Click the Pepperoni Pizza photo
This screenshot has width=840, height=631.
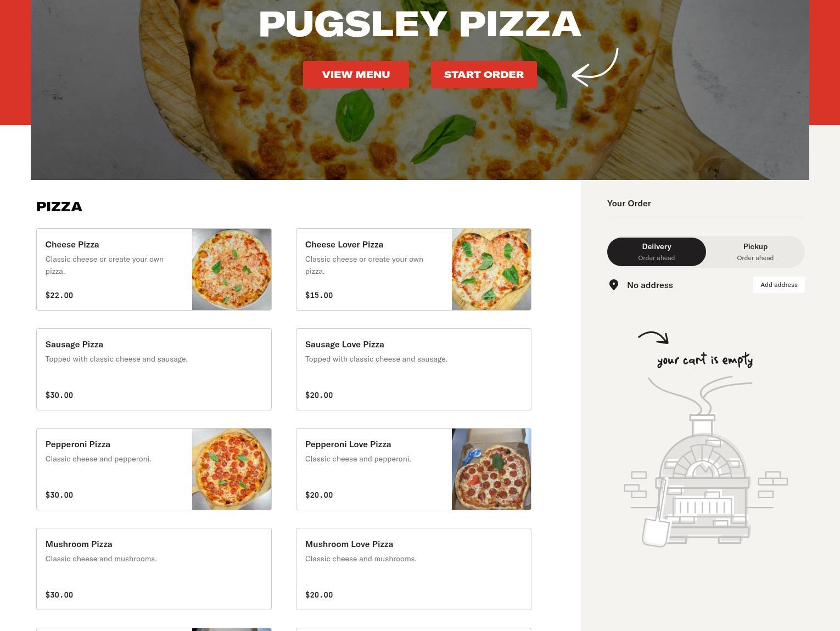[x=232, y=469]
